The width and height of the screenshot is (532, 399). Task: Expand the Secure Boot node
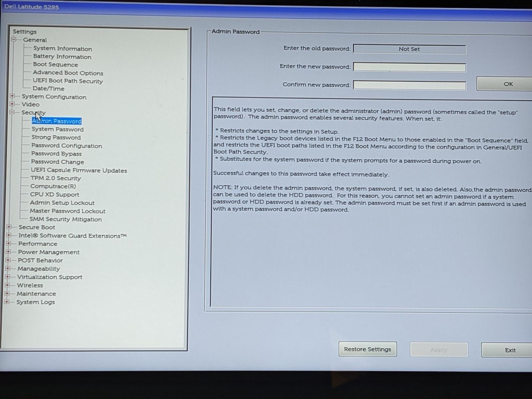pyautogui.click(x=9, y=227)
